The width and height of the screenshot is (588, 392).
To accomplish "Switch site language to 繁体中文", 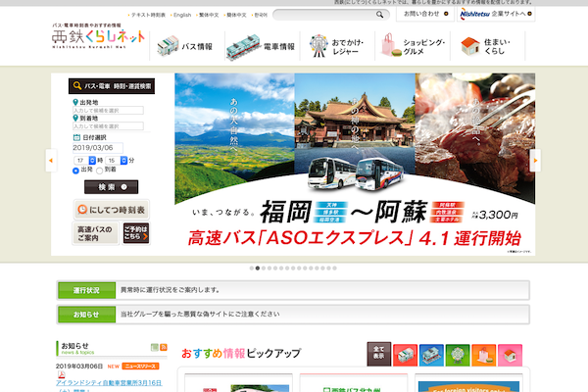I will point(209,15).
